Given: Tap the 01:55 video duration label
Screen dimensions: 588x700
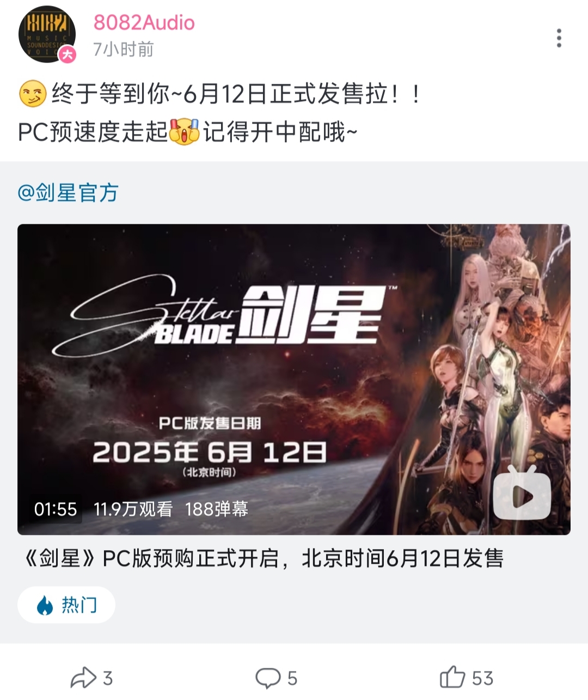Looking at the screenshot, I should [x=56, y=509].
